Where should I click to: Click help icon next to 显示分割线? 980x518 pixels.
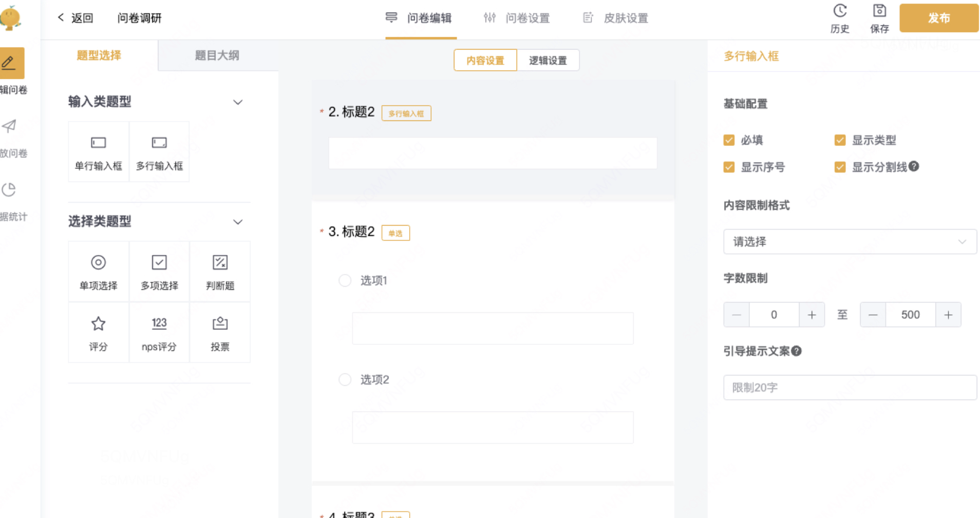914,166
